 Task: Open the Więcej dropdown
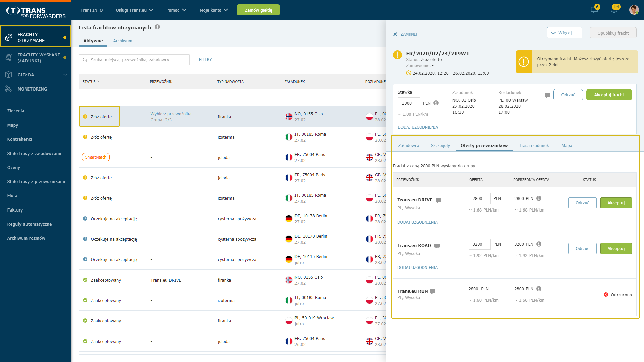565,33
